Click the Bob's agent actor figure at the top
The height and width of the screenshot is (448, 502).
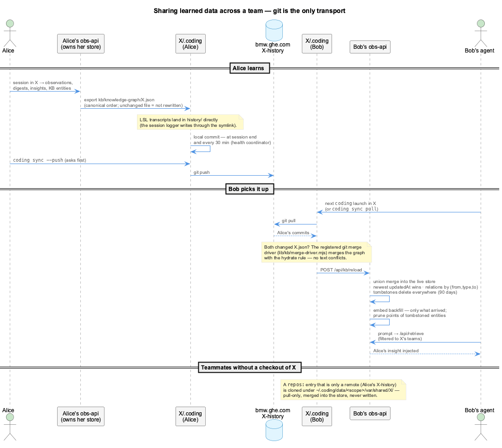(x=481, y=33)
